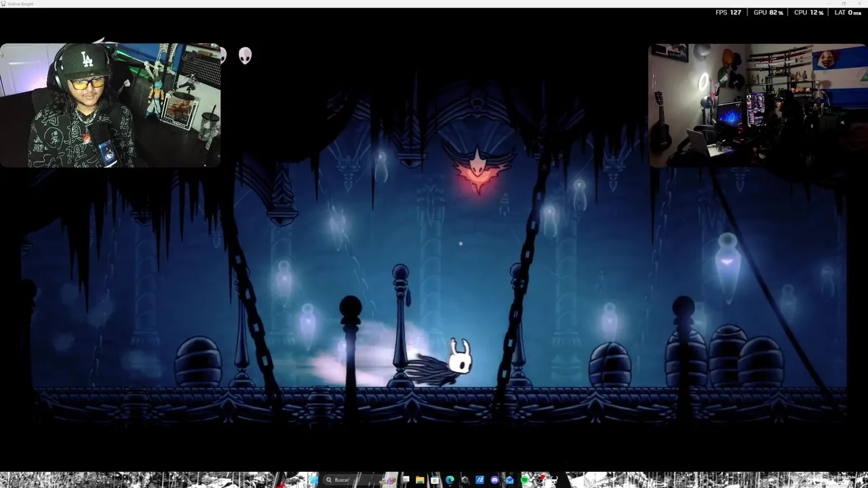Click the FPS 127 counter
This screenshot has height=488, width=868.
point(728,12)
